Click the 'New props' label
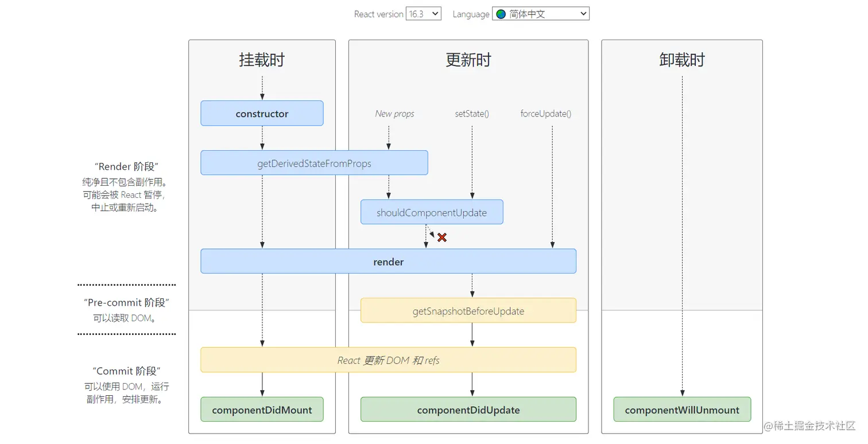The width and height of the screenshot is (868, 444). [x=394, y=114]
